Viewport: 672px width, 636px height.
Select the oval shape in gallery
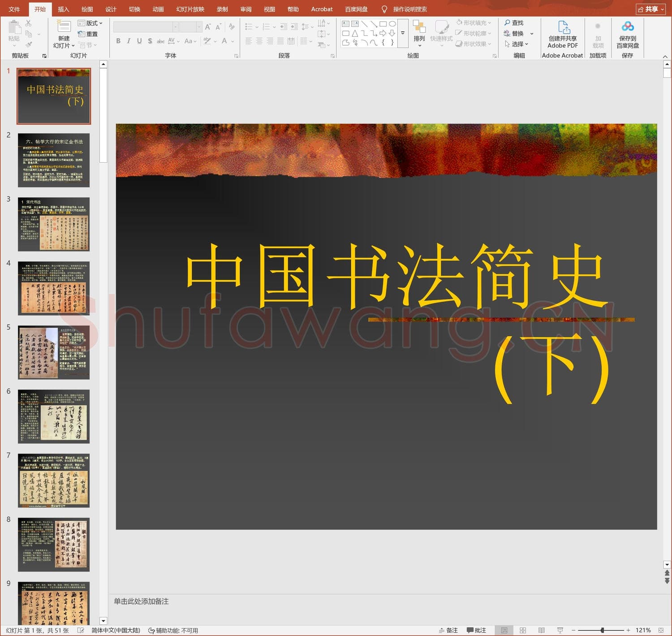pos(392,24)
